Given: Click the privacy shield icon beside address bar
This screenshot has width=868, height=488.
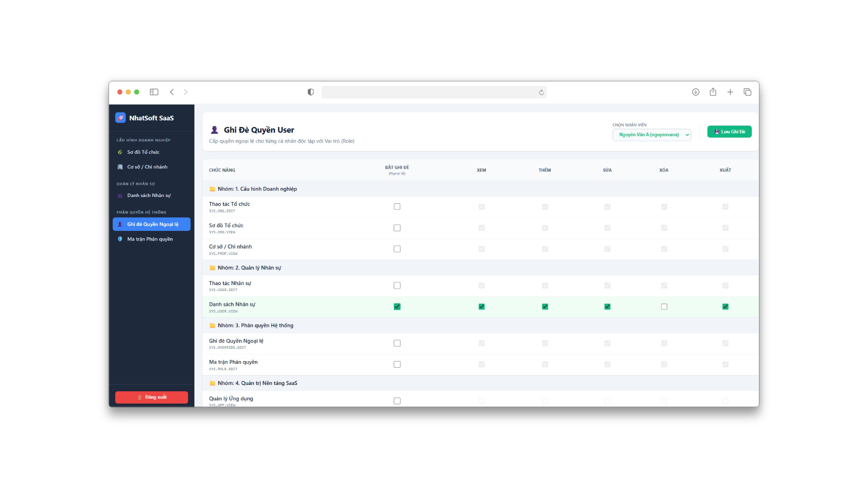Looking at the screenshot, I should coord(311,92).
